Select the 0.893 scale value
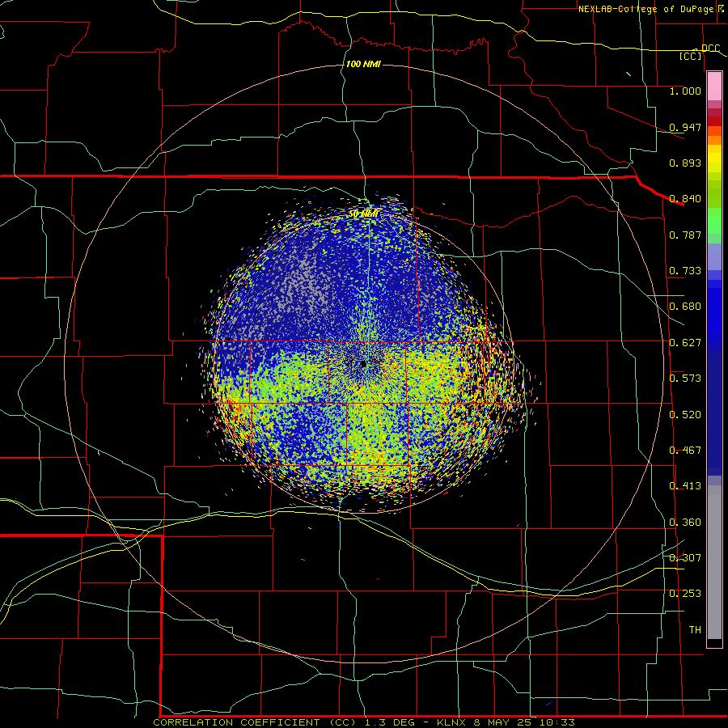Viewport: 728px width, 728px height. point(685,163)
